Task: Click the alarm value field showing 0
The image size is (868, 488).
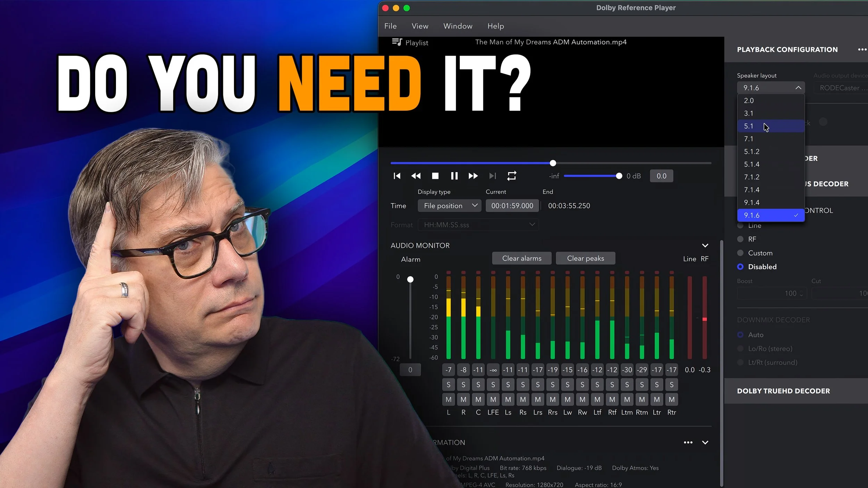Action: tap(410, 370)
